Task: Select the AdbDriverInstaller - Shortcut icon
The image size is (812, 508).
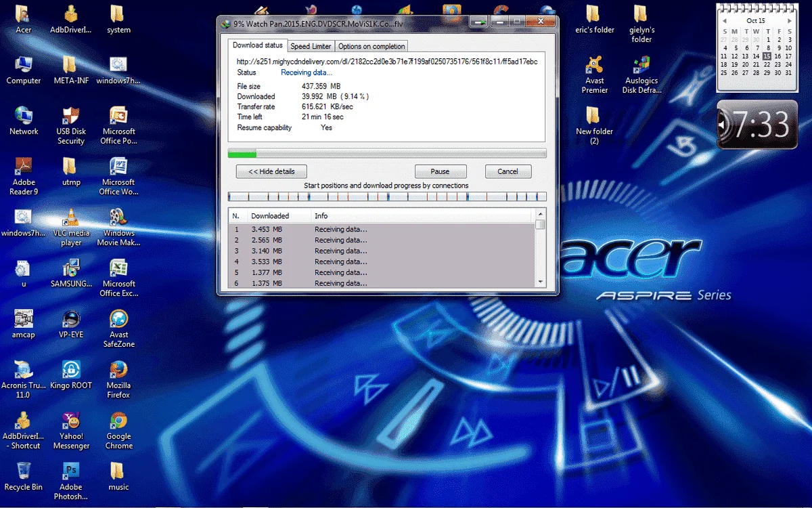Action: pos(23,431)
